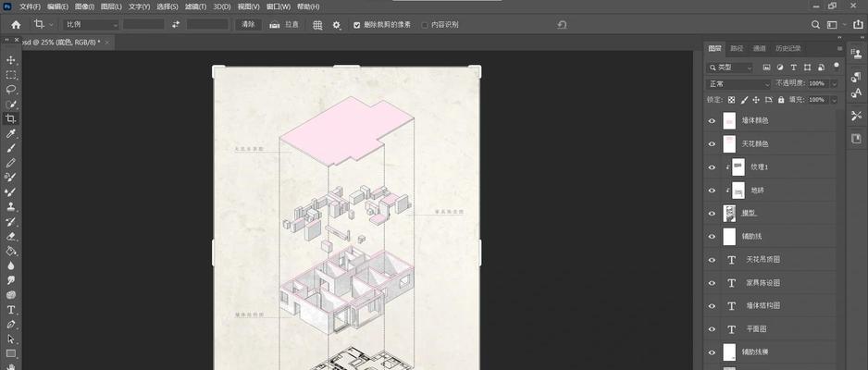Viewport: 868px width, 370px height.
Task: Click the reset crop arrow icon
Action: (x=562, y=25)
